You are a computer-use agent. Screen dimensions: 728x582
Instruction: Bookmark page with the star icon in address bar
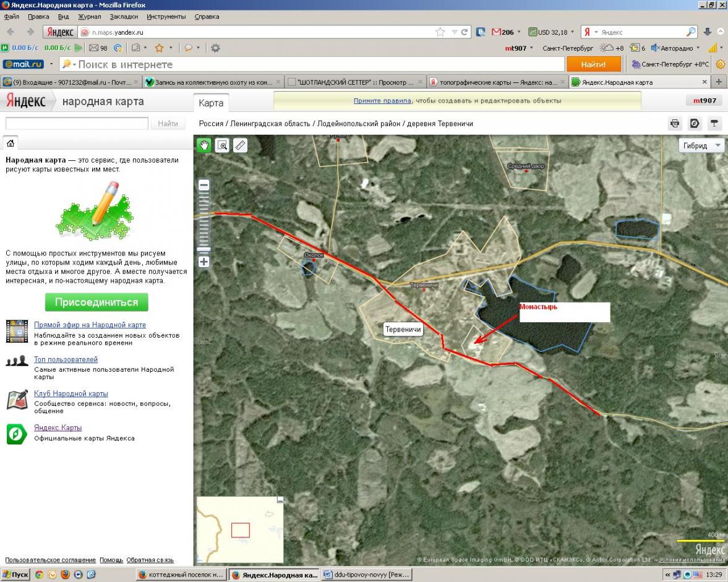[440, 32]
